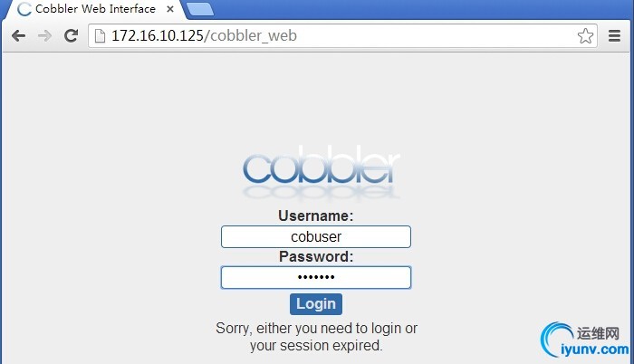Focus the Password input field
Image resolution: width=634 pixels, height=364 pixels.
click(316, 277)
